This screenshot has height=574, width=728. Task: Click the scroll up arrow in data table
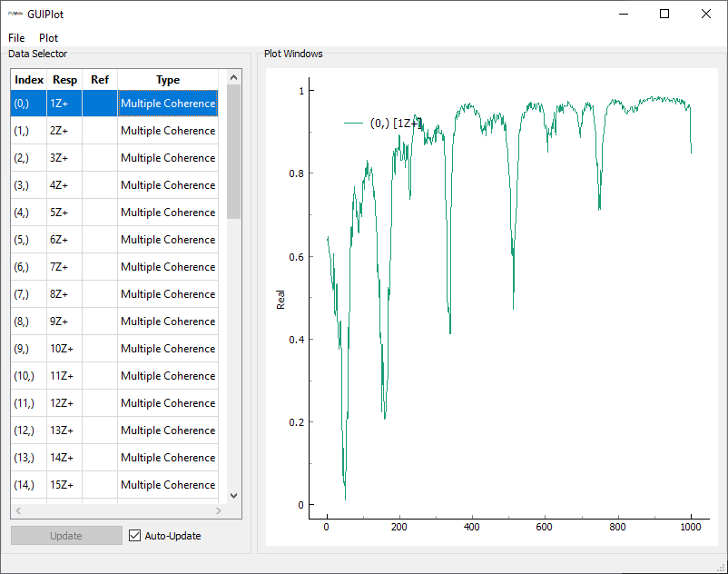(x=233, y=78)
